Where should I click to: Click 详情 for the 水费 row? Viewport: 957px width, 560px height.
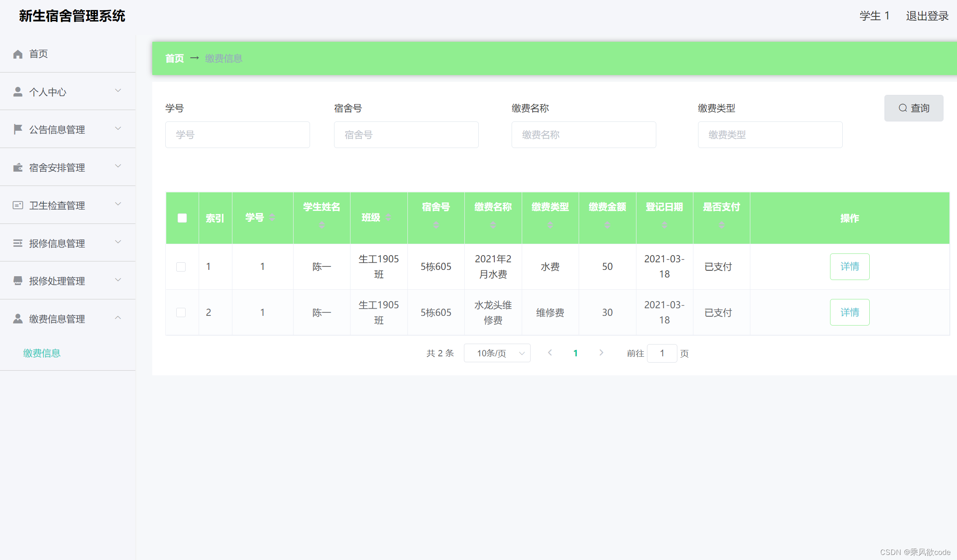849,267
